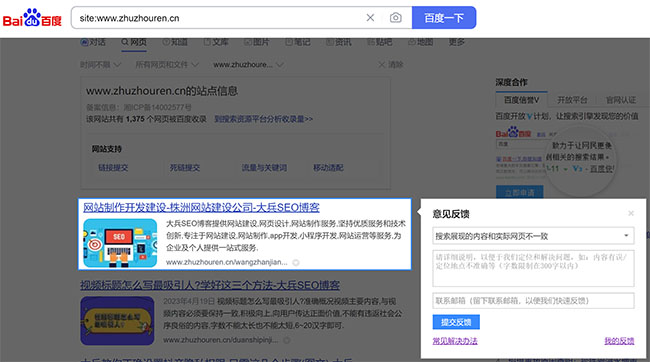Switch to 知道 tab

175,42
